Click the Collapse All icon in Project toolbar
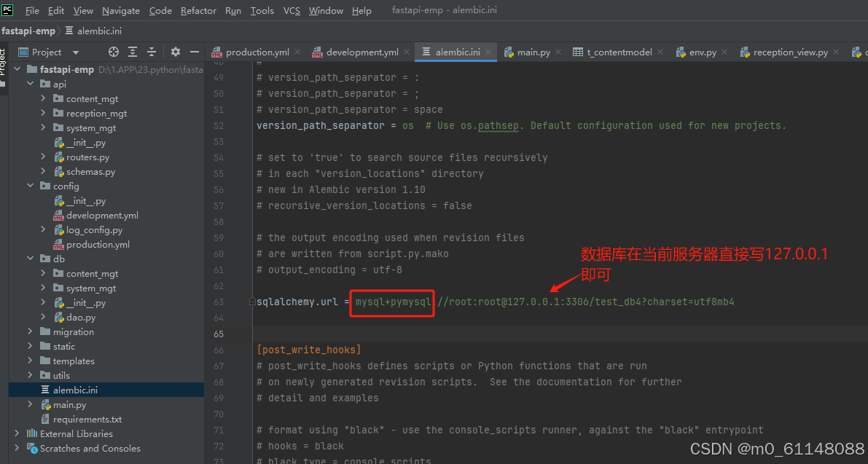868x464 pixels. click(151, 52)
